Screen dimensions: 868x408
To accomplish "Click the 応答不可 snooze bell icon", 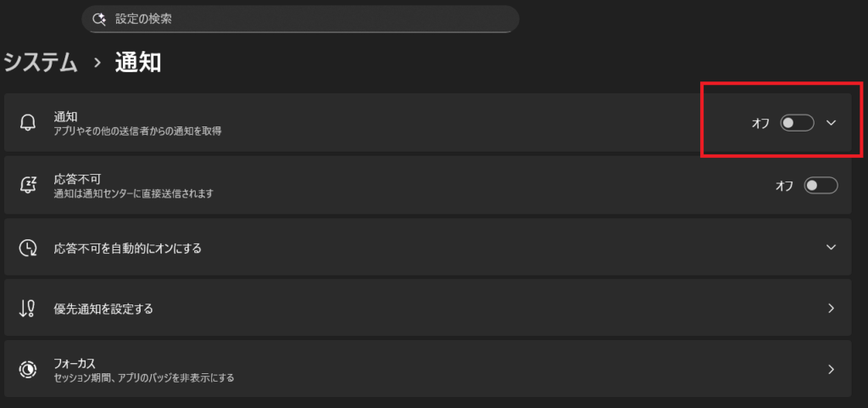I will tap(28, 185).
